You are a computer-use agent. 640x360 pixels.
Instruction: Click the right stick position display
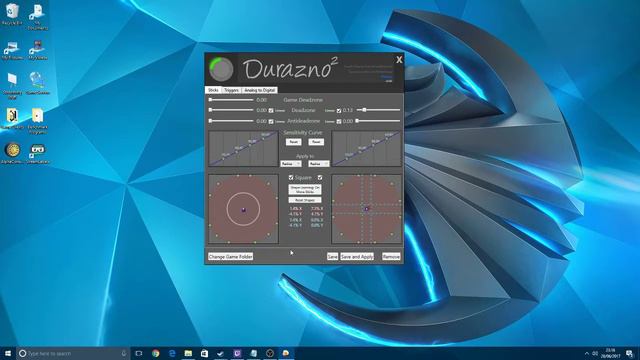click(367, 209)
